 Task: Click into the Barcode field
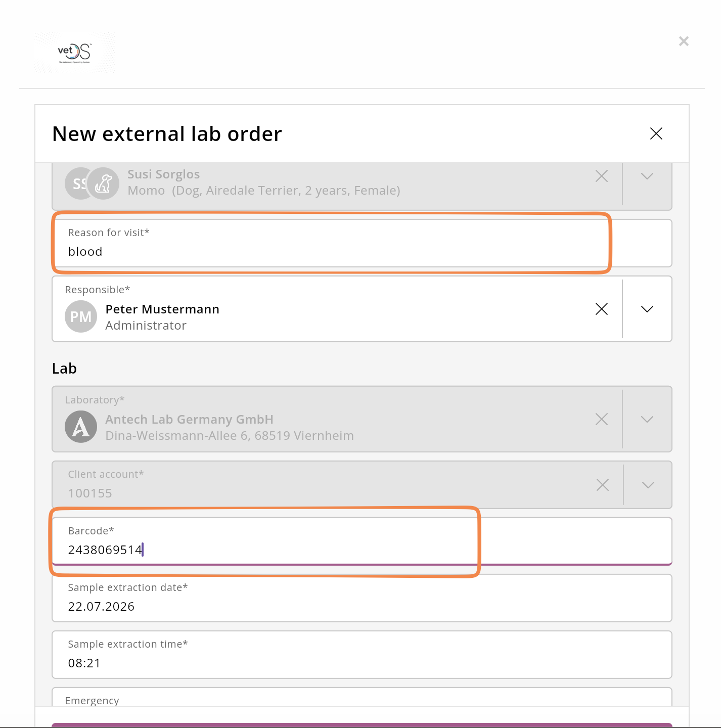(x=362, y=541)
